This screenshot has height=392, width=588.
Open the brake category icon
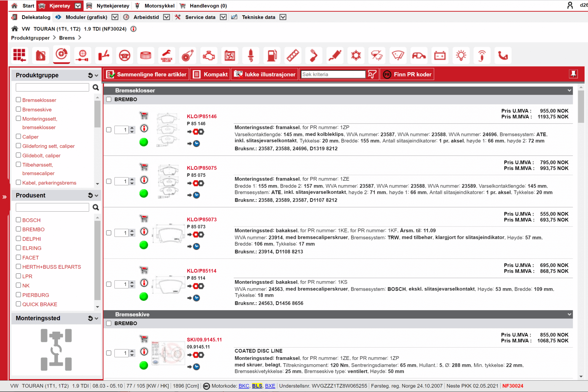(x=61, y=54)
